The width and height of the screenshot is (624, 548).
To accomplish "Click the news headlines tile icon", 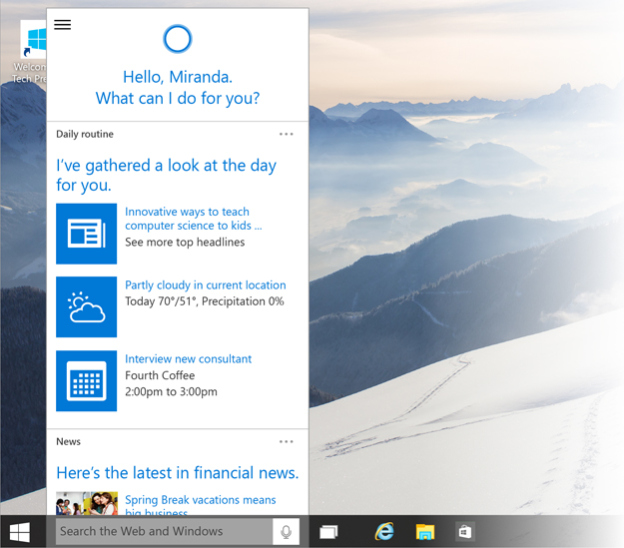I will (86, 234).
